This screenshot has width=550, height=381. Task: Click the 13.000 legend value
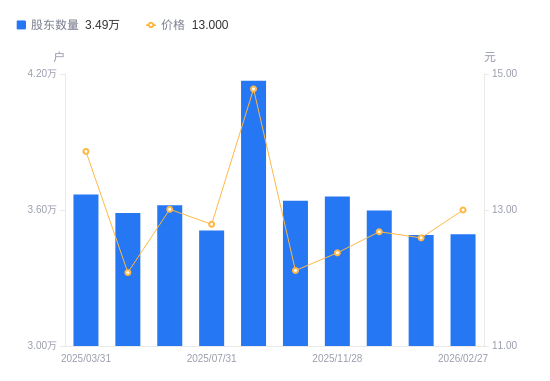(x=210, y=25)
